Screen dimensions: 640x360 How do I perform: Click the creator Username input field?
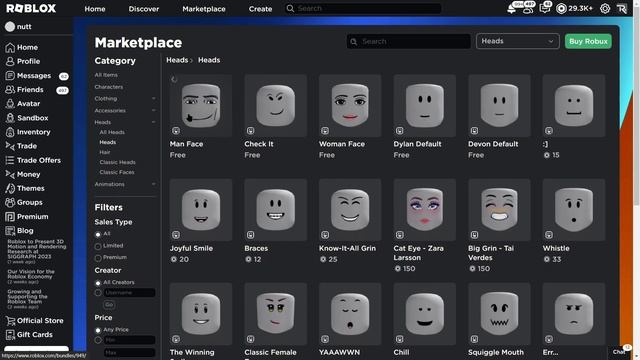[129, 293]
